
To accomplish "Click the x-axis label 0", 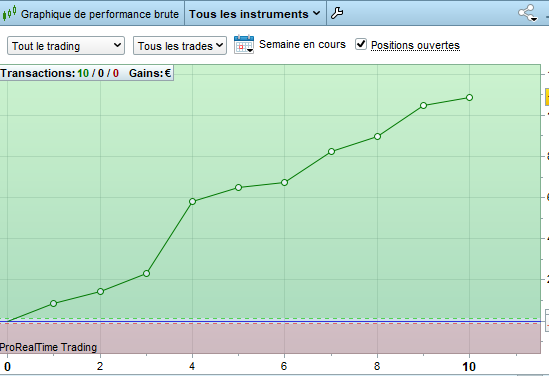I will 7,367.
